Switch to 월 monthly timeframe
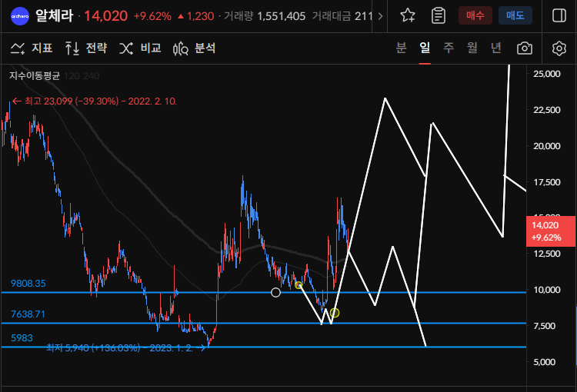 point(472,48)
